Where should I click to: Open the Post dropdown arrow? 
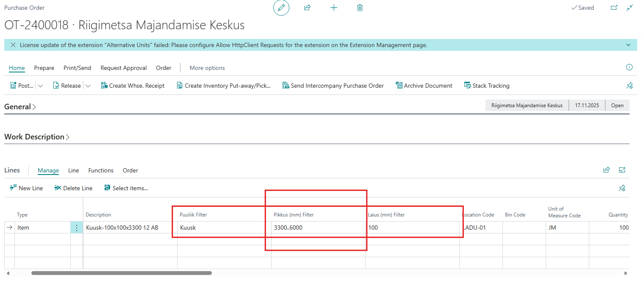(41, 86)
